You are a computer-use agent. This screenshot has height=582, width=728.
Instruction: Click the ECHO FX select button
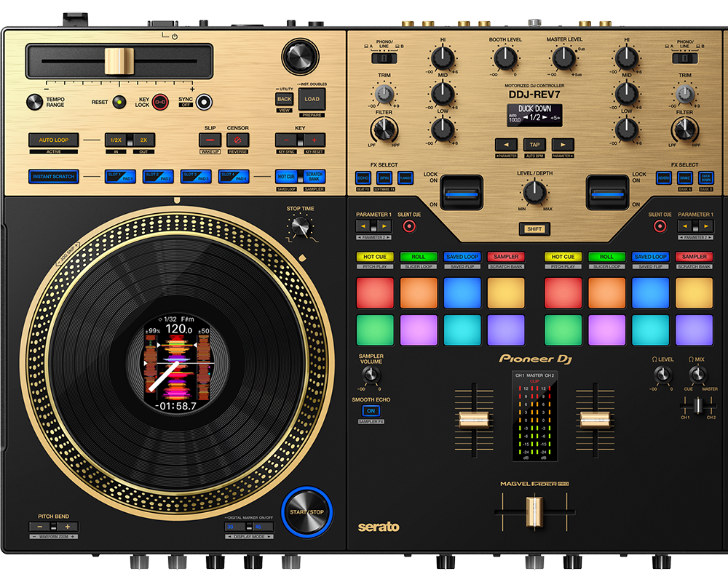[363, 178]
